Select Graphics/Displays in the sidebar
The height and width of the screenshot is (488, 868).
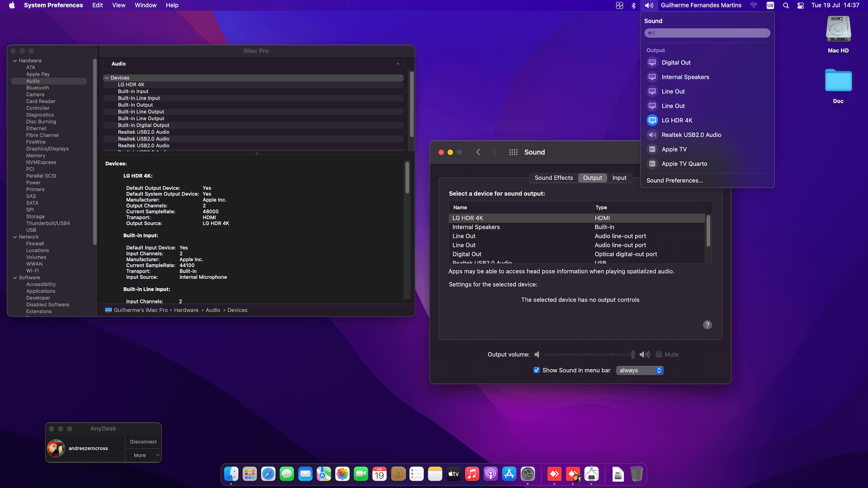coord(47,149)
